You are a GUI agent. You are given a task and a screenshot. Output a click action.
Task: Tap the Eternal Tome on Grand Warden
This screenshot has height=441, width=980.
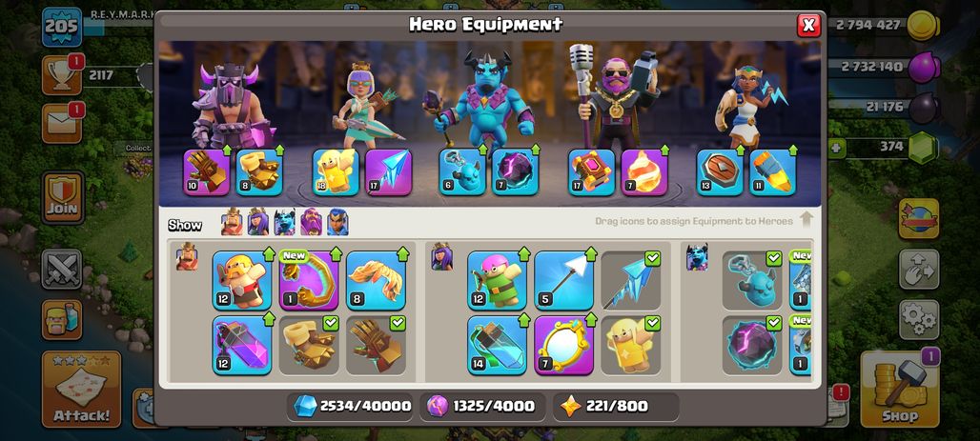tap(591, 172)
